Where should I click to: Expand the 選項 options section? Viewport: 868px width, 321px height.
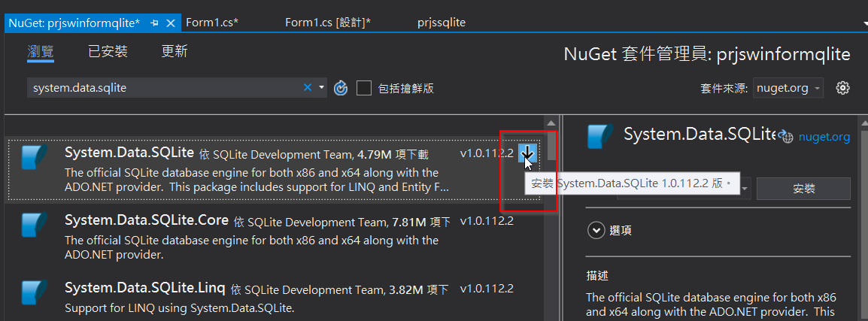[596, 230]
